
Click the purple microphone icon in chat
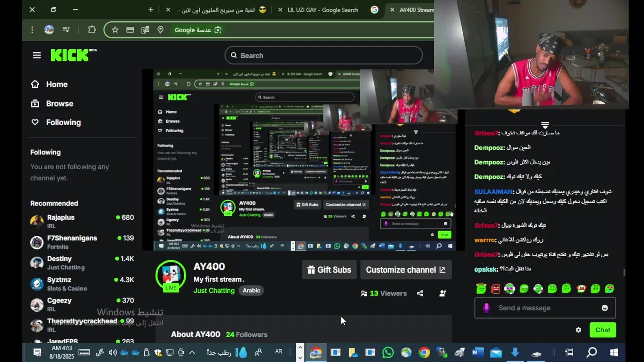[486, 308]
